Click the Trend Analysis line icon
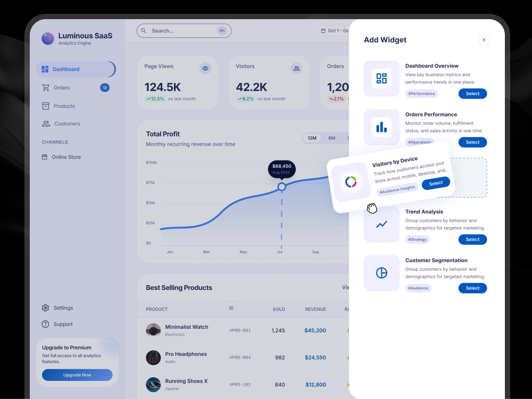 click(x=381, y=225)
